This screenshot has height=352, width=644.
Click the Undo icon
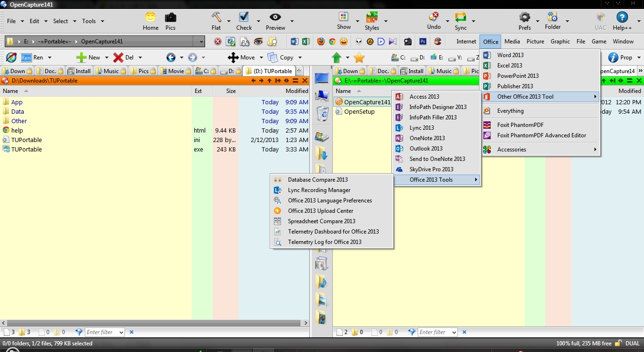[434, 17]
